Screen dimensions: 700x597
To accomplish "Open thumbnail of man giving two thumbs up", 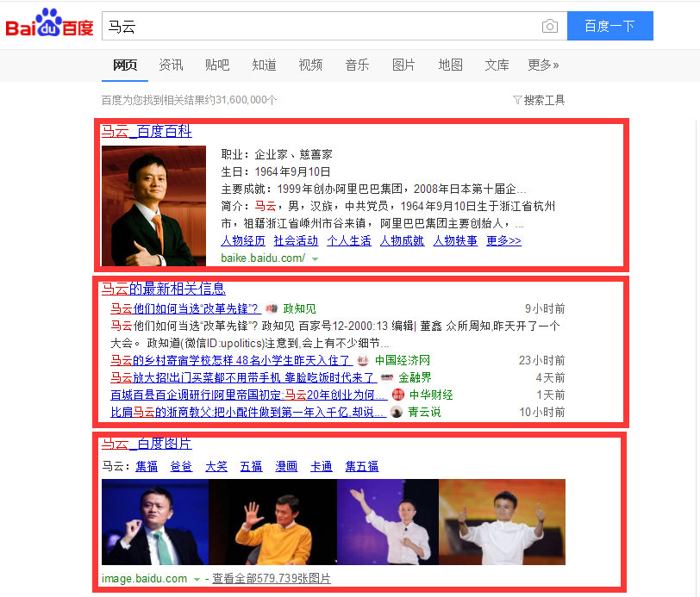I will pos(503,522).
